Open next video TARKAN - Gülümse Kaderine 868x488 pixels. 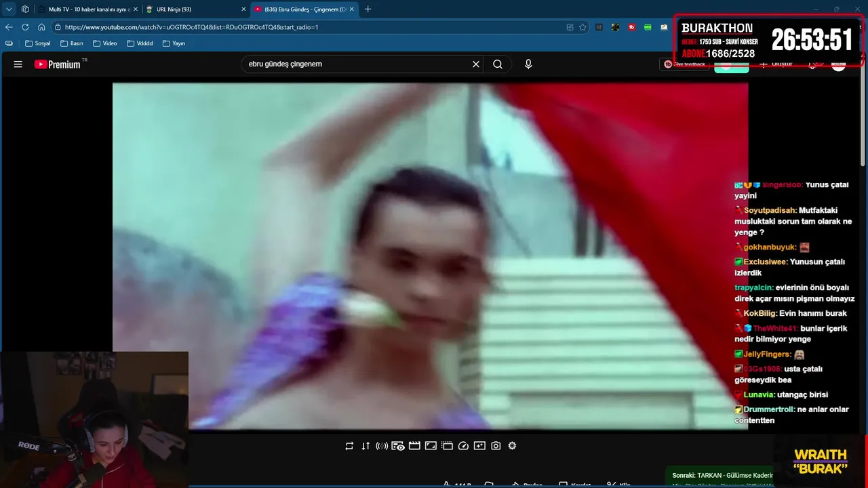(x=722, y=475)
